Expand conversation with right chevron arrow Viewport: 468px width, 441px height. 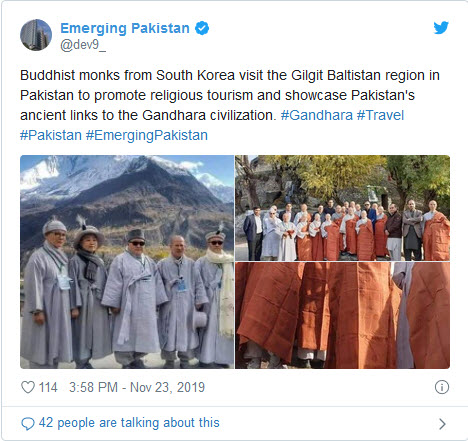[442, 424]
